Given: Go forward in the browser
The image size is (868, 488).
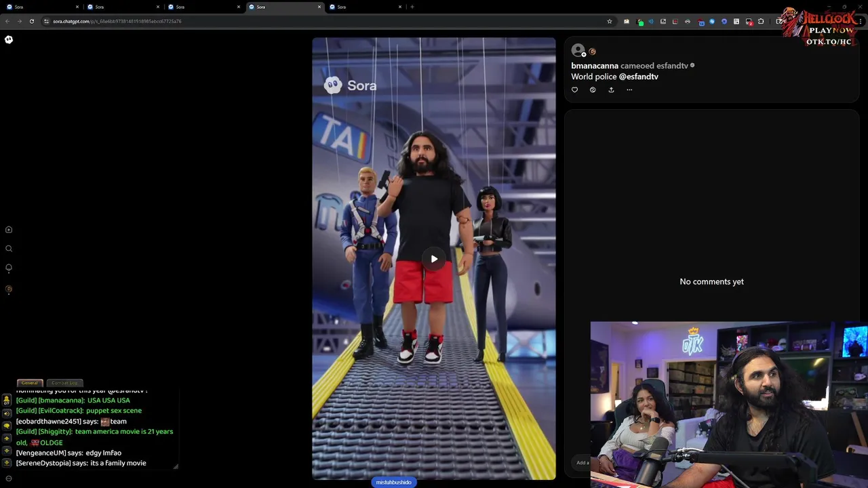Looking at the screenshot, I should click(x=19, y=21).
